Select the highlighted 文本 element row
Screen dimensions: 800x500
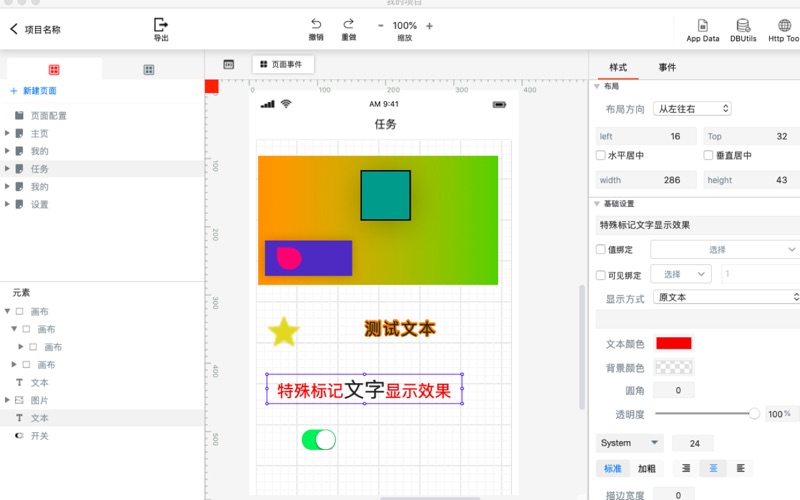pyautogui.click(x=102, y=418)
